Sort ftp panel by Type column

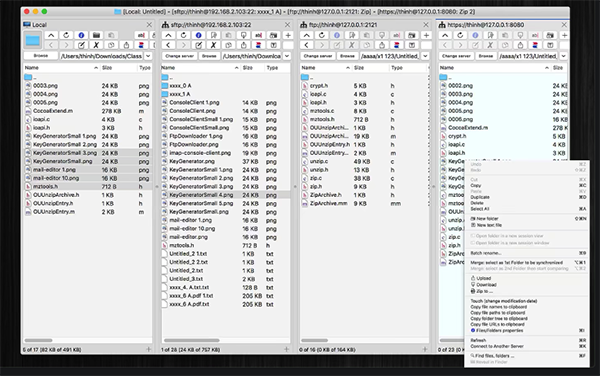point(408,68)
